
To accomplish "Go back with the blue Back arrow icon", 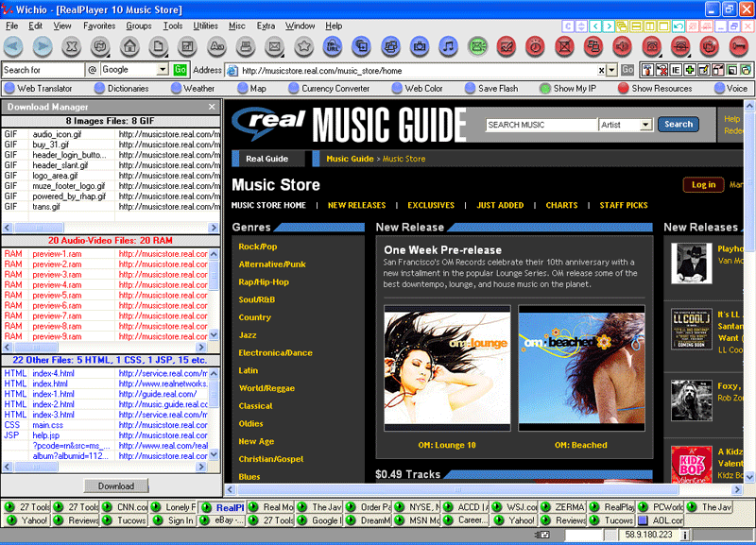I will (x=13, y=46).
